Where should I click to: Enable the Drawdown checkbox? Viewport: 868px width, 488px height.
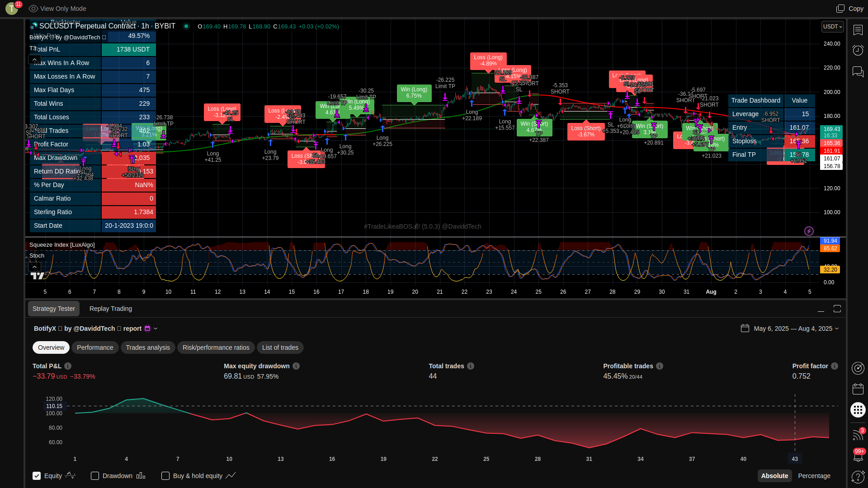pos(95,476)
